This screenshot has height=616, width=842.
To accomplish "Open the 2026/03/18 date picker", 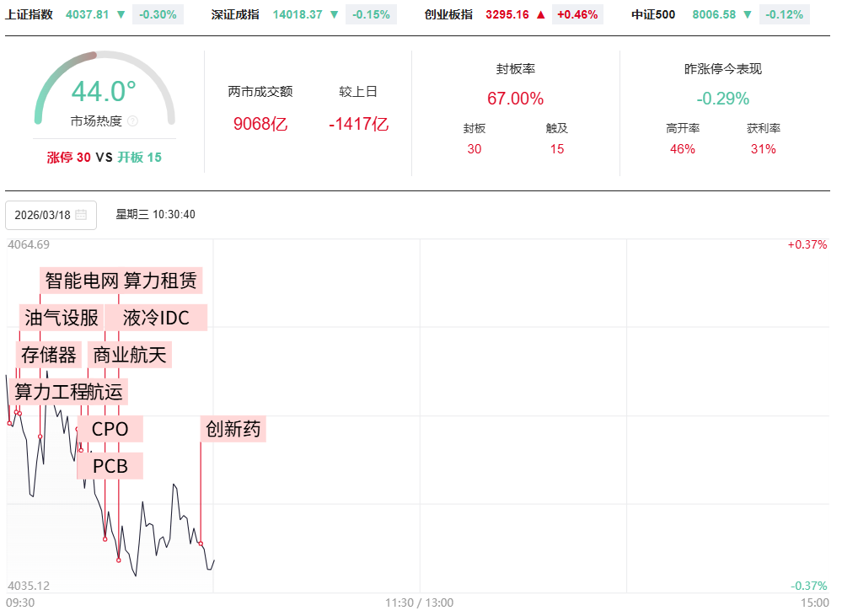I will click(51, 215).
